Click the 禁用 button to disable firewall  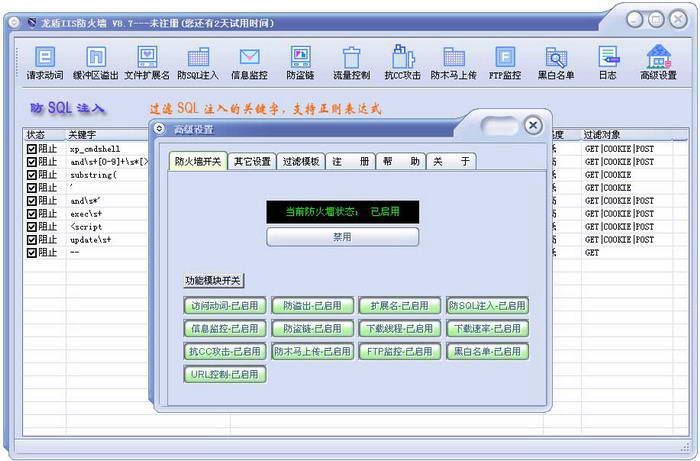pyautogui.click(x=342, y=237)
